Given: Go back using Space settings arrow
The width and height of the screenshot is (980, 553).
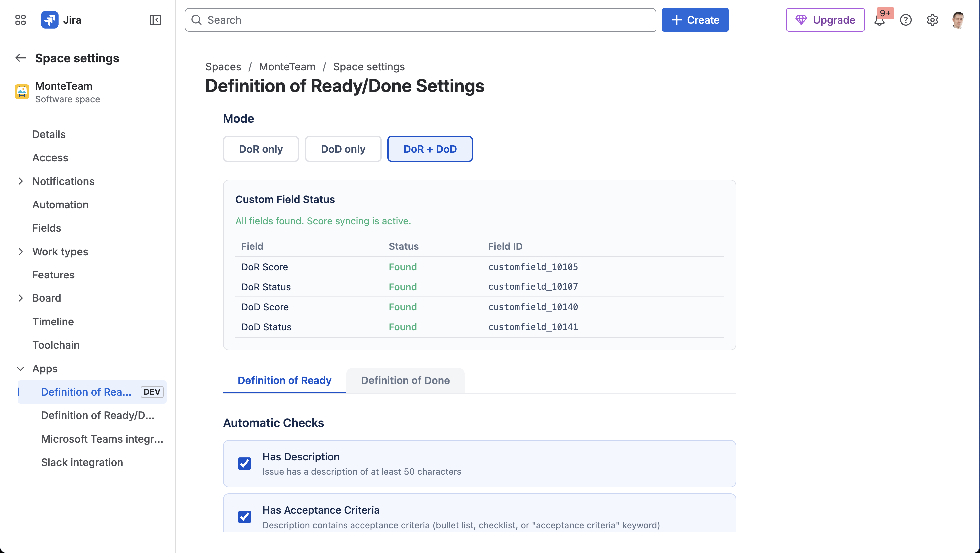Looking at the screenshot, I should (21, 58).
